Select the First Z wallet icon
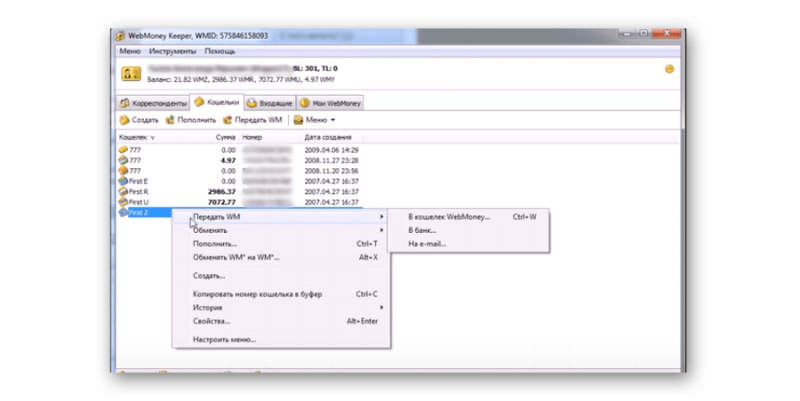800x401 pixels. tap(122, 213)
